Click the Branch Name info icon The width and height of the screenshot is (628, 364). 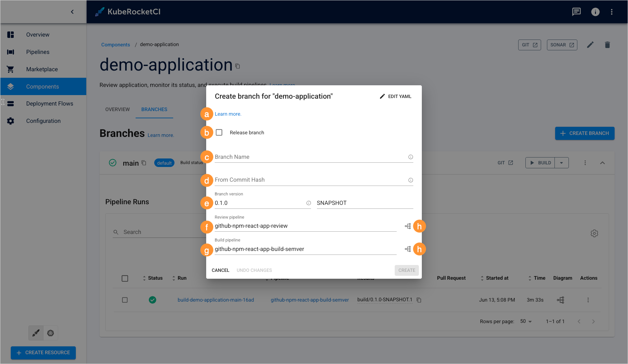pos(411,157)
